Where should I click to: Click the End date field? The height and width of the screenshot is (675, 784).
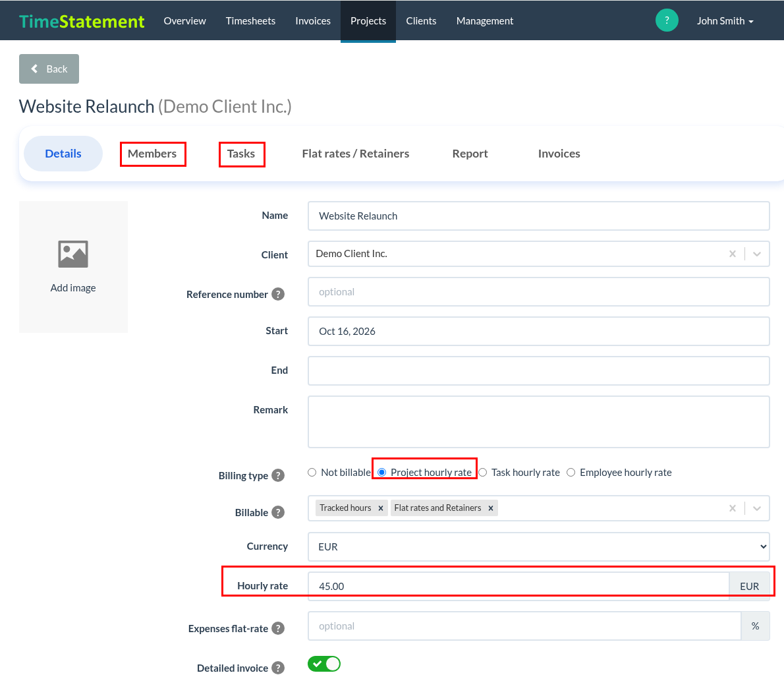tap(538, 370)
